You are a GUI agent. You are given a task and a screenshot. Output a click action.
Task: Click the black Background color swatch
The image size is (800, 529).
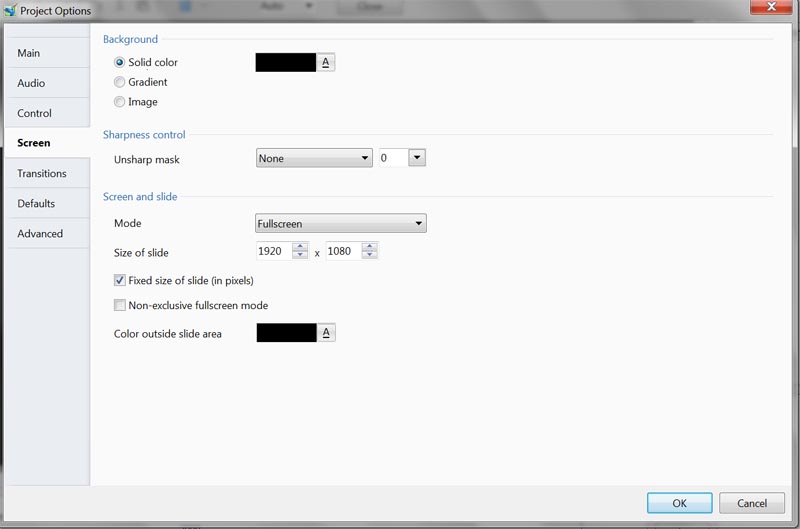click(286, 62)
